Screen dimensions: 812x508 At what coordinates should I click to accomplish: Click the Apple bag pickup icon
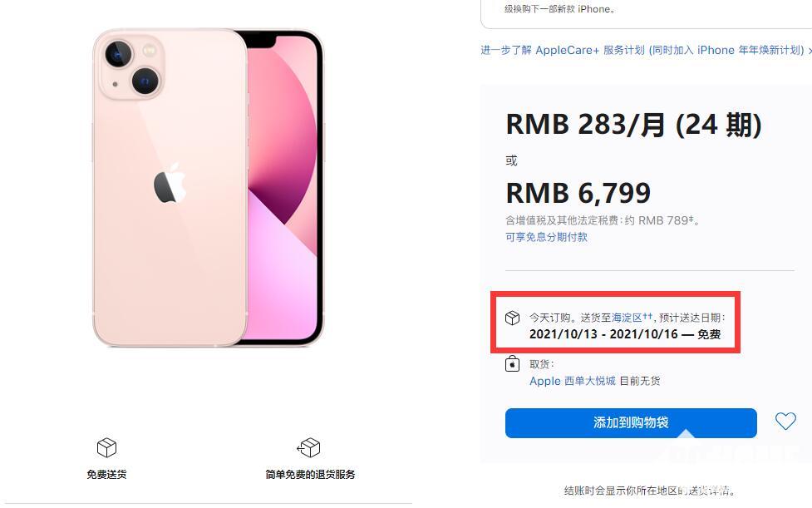tap(512, 363)
